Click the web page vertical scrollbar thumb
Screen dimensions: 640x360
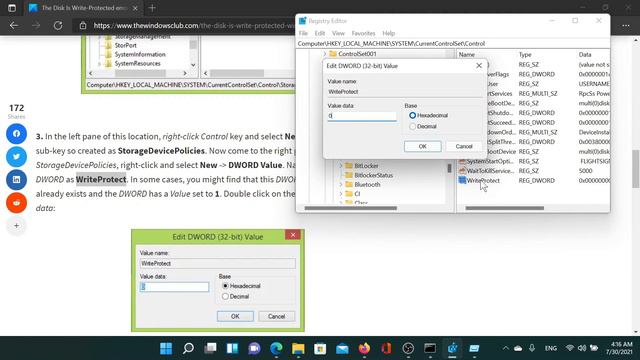pos(636,169)
